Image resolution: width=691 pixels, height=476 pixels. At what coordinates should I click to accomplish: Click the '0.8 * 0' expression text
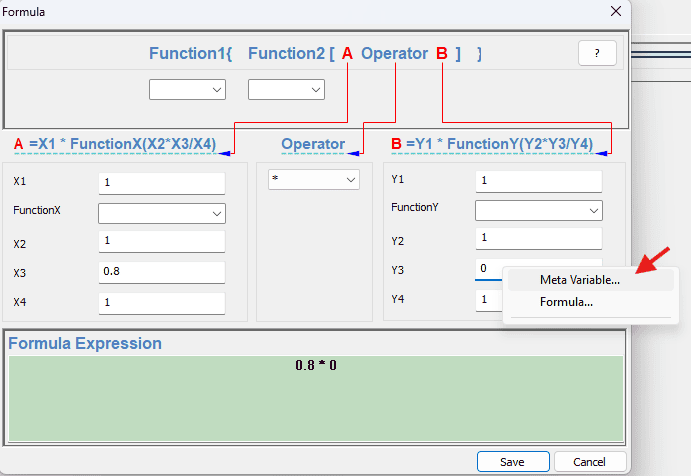[316, 365]
